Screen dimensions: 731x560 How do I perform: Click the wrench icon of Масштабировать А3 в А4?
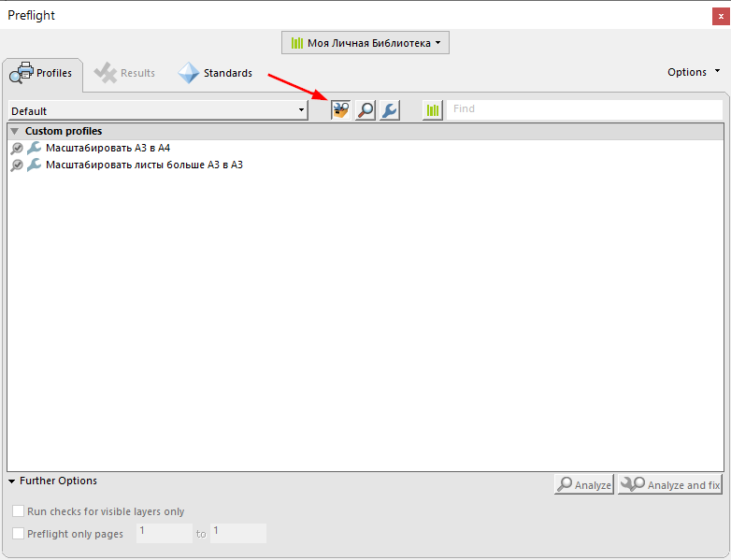click(x=34, y=148)
